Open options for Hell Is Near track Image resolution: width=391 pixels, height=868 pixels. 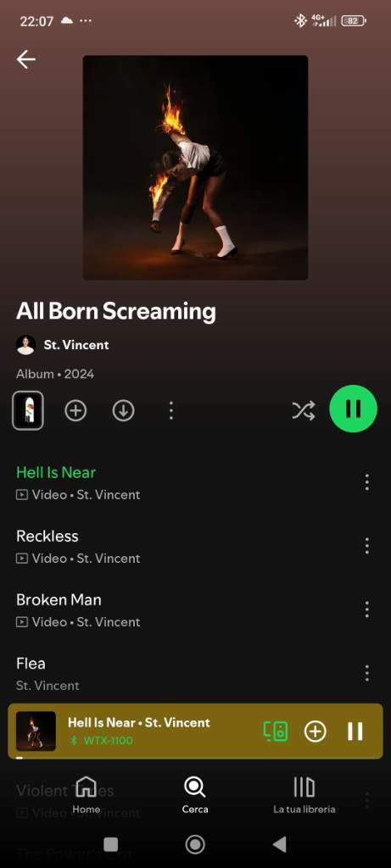(x=366, y=482)
